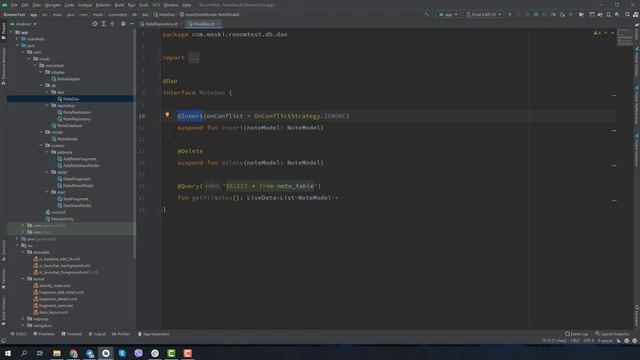The width and height of the screenshot is (640, 360).
Task: Expand the folded import section in the editor
Action: 194,58
